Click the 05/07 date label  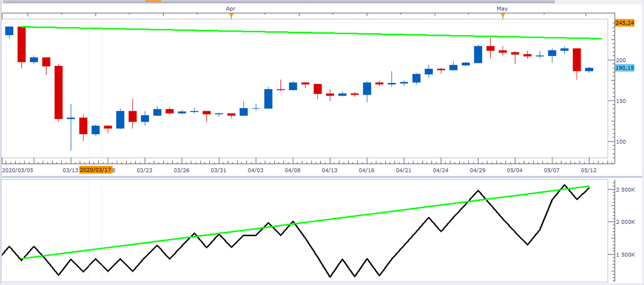[x=551, y=170]
